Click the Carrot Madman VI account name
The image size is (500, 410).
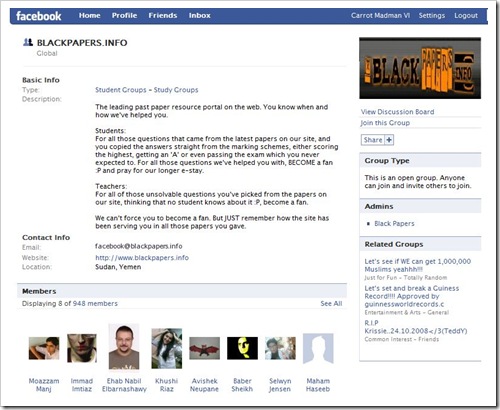pos(380,15)
